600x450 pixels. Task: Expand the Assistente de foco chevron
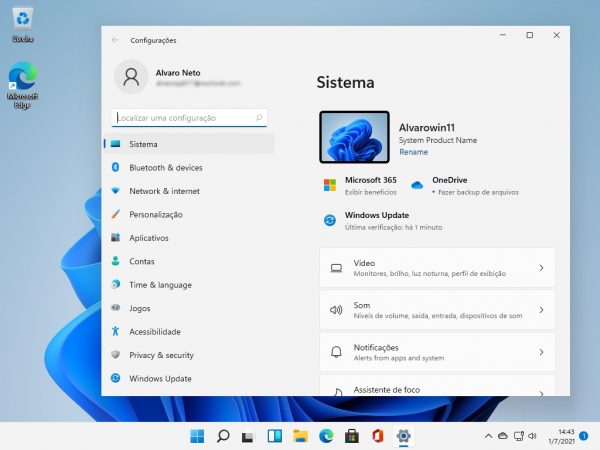click(541, 393)
